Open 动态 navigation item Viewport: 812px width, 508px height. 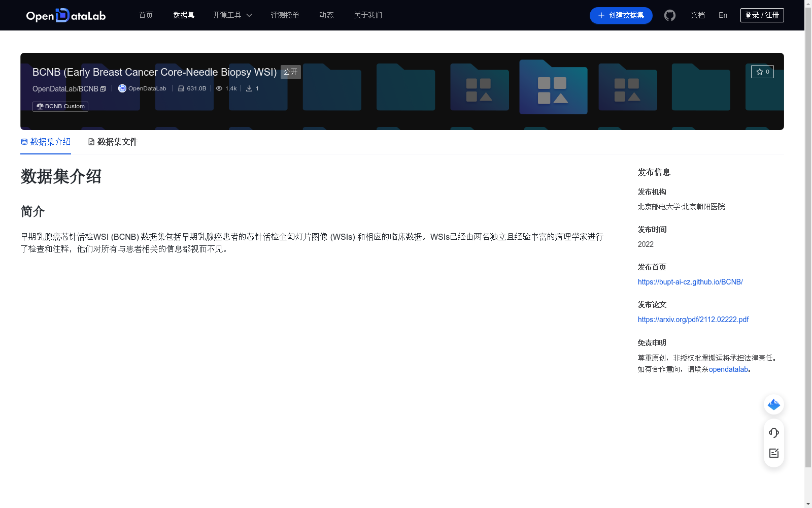[326, 15]
